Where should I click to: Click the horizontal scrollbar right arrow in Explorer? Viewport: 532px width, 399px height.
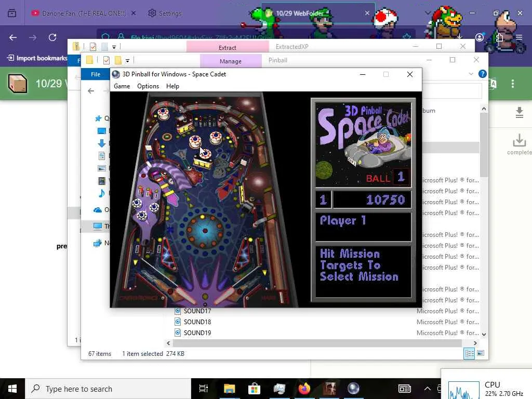click(x=475, y=343)
